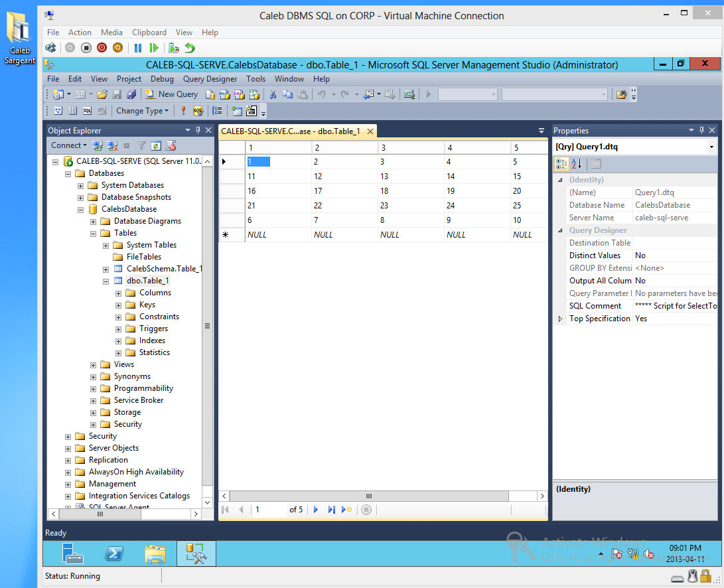Open the Change Type dropdown
Screen dimensions: 724x588
tap(142, 110)
